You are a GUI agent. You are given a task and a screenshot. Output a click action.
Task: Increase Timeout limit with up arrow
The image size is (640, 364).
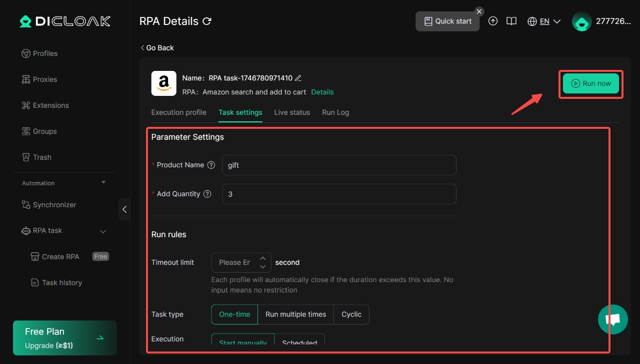262,258
